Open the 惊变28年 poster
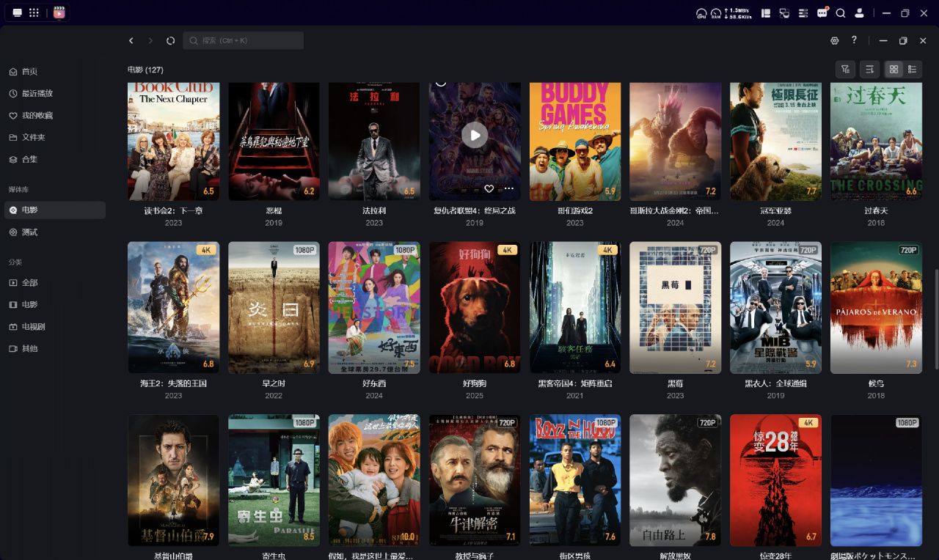939x560 pixels. 775,480
